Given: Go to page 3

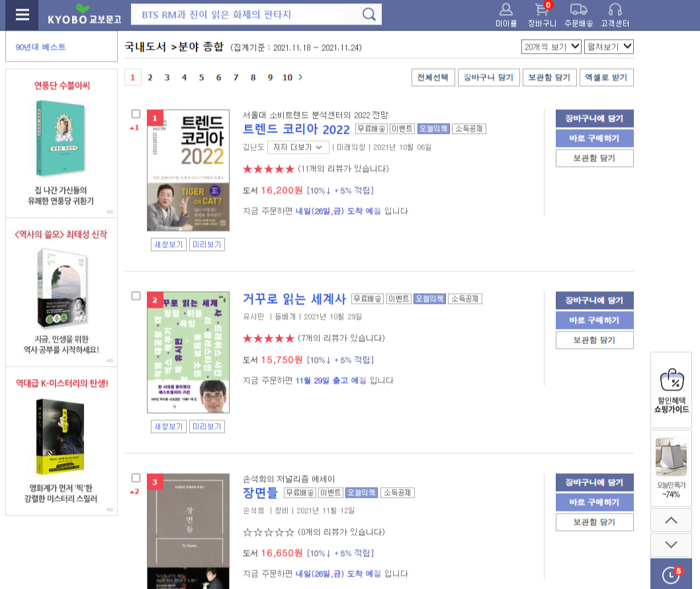Looking at the screenshot, I should click(167, 77).
